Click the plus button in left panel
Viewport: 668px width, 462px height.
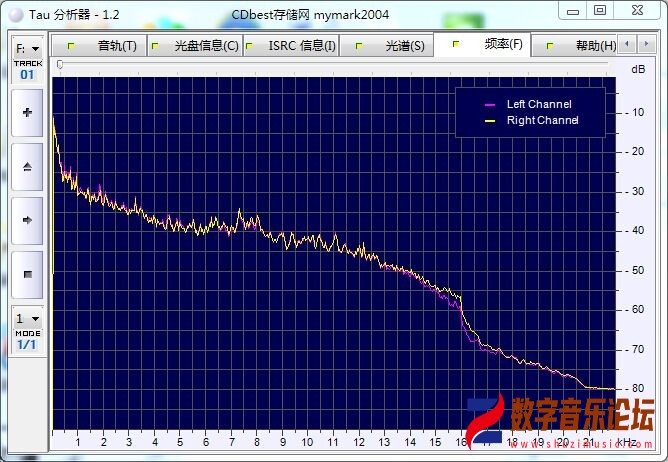(x=27, y=113)
